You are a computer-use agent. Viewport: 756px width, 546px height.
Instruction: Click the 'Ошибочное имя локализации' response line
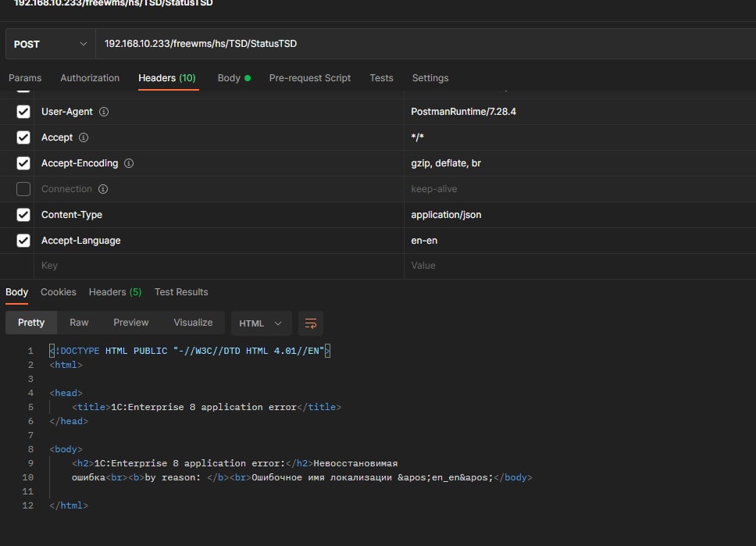[x=301, y=477]
